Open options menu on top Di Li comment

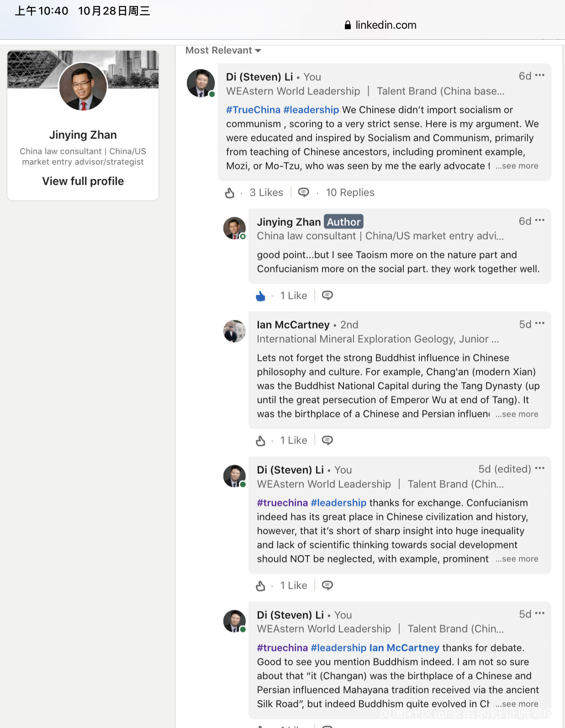539,75
